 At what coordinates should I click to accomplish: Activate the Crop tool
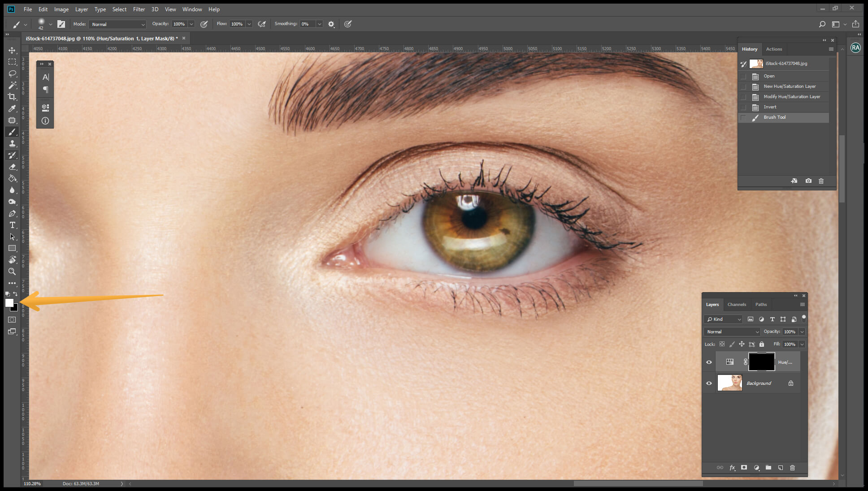click(x=12, y=97)
